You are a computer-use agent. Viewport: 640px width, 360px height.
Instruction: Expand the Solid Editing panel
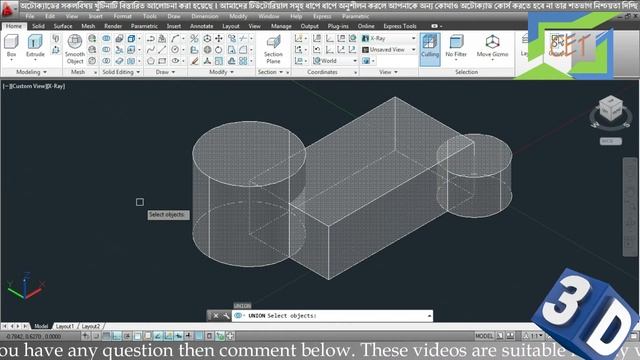click(x=121, y=72)
